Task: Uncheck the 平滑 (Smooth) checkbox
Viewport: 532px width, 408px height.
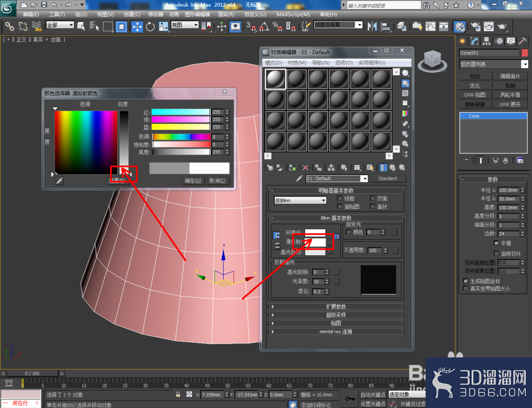Action: [496, 243]
